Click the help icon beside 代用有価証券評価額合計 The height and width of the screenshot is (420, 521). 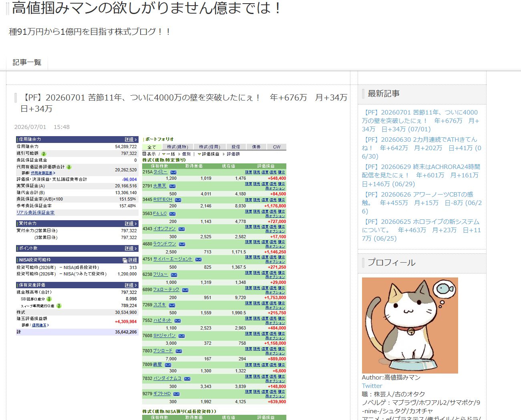coord(69,167)
